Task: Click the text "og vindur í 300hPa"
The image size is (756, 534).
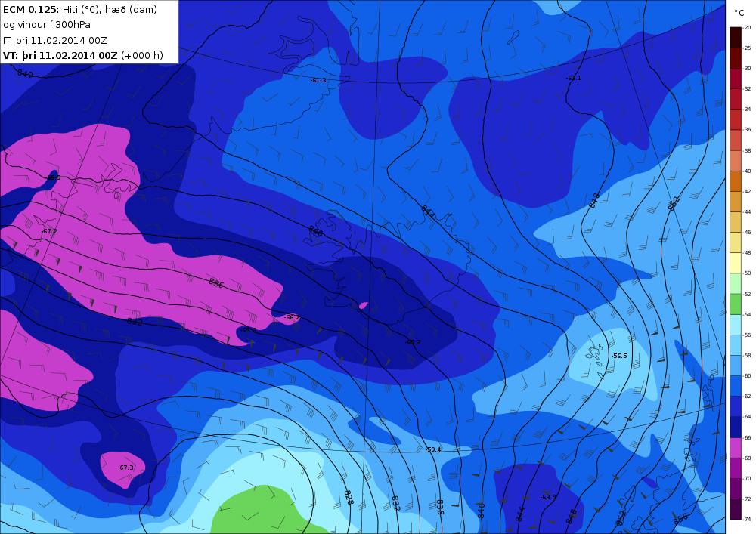Action: pyautogui.click(x=47, y=25)
